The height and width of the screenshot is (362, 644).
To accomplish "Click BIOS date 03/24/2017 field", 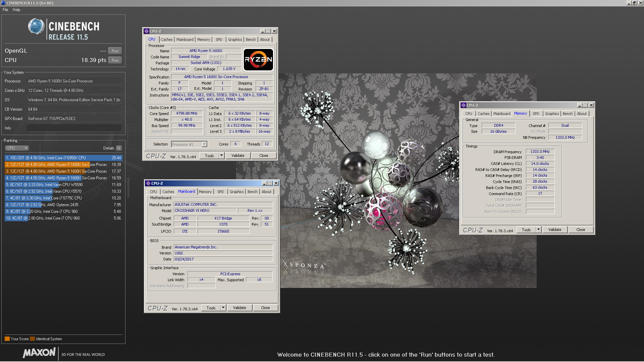I will (x=223, y=259).
